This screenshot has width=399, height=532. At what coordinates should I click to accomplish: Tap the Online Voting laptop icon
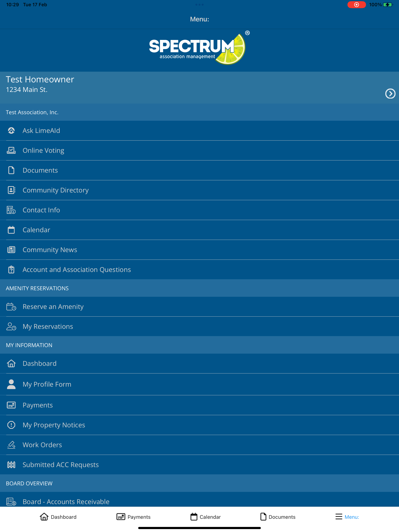tap(11, 151)
